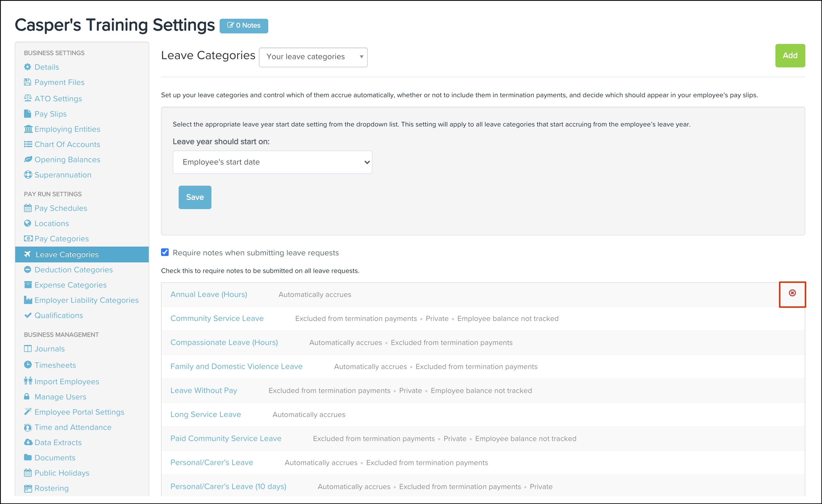
Task: Click the clock icon beside Timesheets
Action: (x=28, y=365)
